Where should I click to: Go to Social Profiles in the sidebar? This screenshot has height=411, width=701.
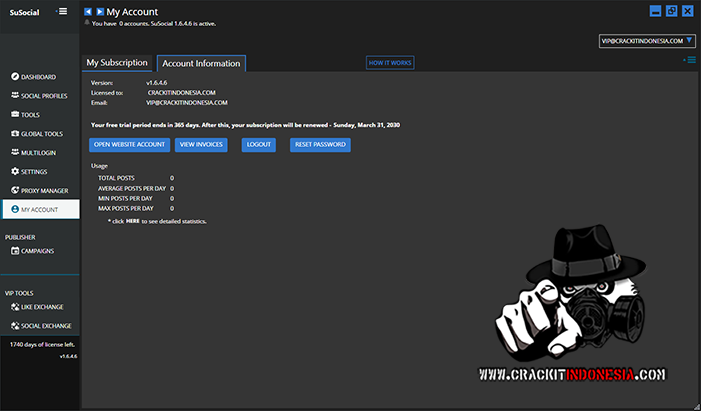point(43,96)
